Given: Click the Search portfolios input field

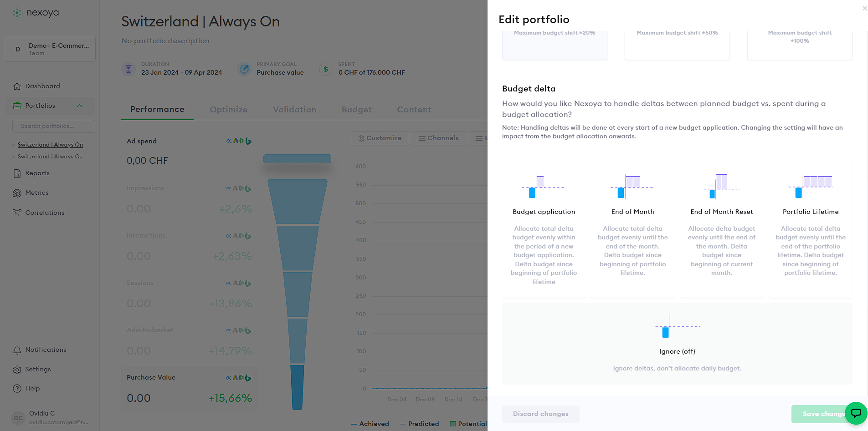Looking at the screenshot, I should (53, 126).
